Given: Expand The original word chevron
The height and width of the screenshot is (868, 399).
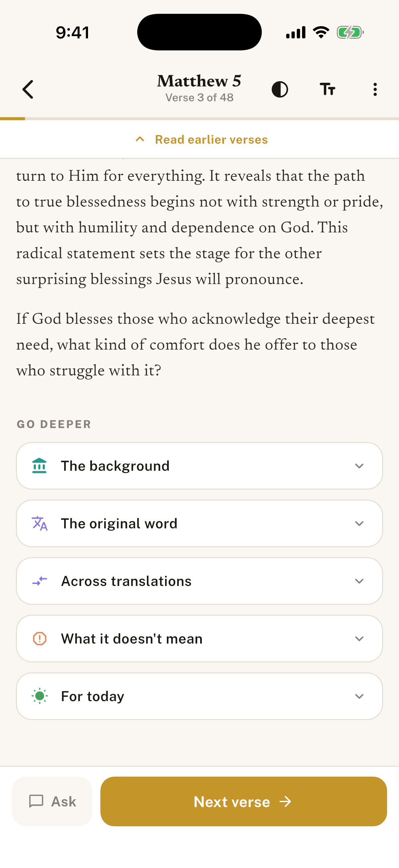Looking at the screenshot, I should 359,523.
